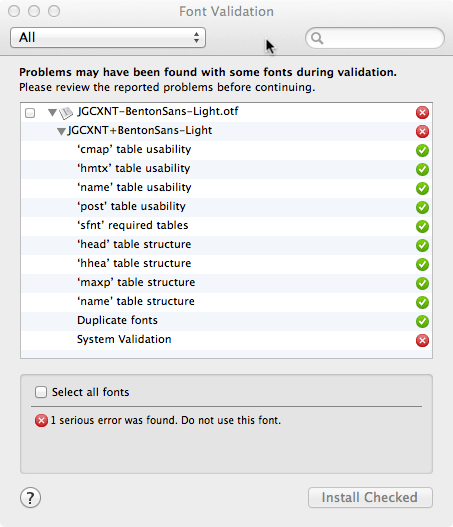The width and height of the screenshot is (453, 527).
Task: Open the All filter dropdown
Action: pos(108,37)
